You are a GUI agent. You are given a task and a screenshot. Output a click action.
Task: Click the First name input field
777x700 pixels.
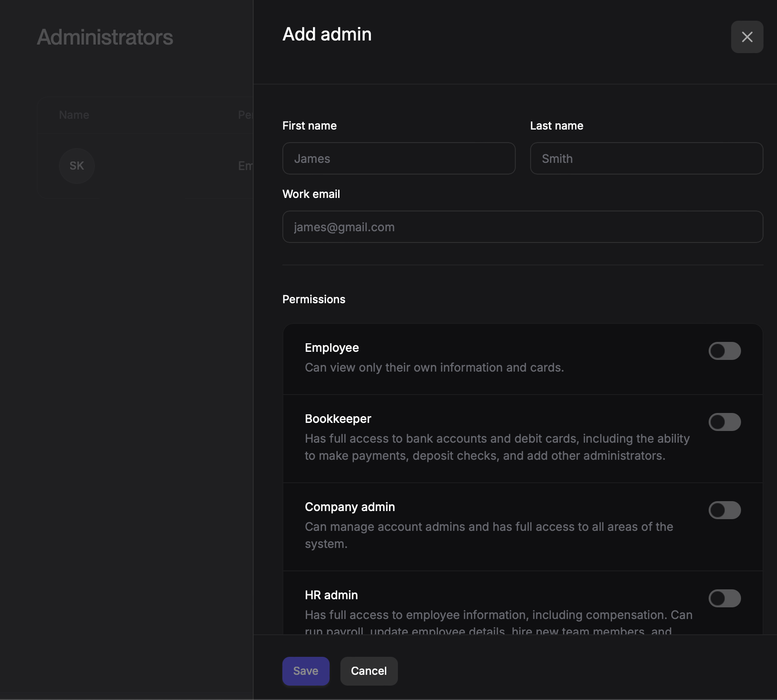[398, 158]
